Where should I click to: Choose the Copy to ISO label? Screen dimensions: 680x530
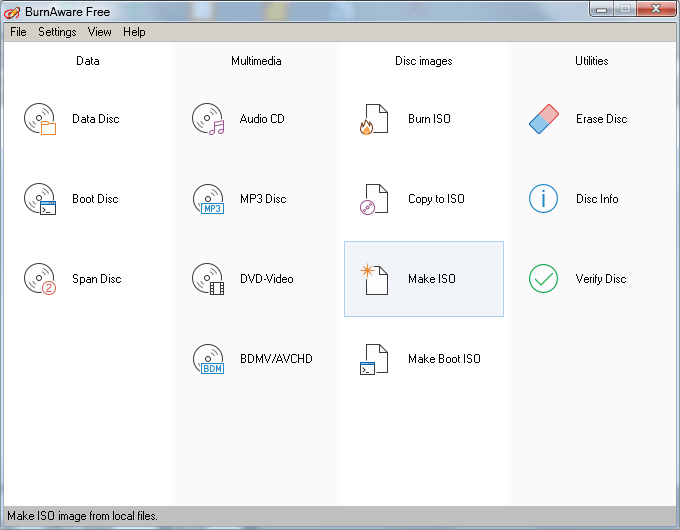coord(436,199)
